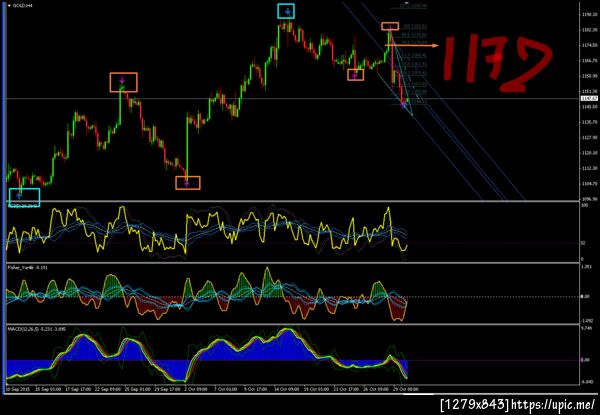Click the GOLD,H4 chart title dropdown arrow
The image size is (600, 415).
[10, 6]
